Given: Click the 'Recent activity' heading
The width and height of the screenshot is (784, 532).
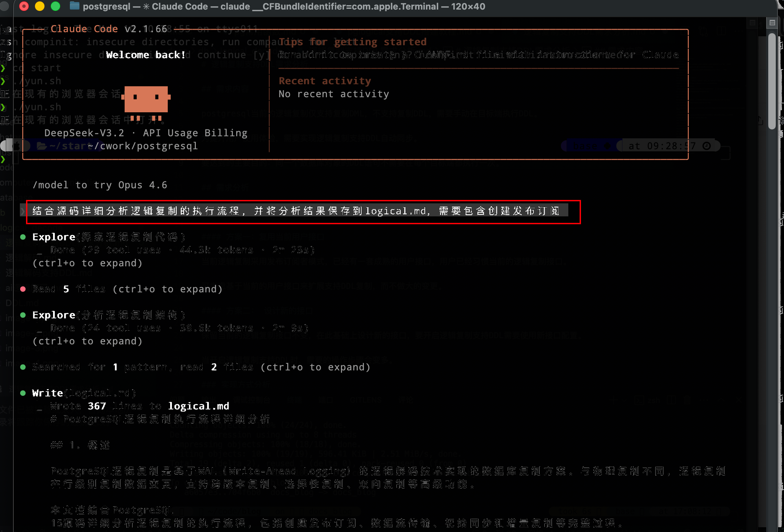Looking at the screenshot, I should [325, 81].
